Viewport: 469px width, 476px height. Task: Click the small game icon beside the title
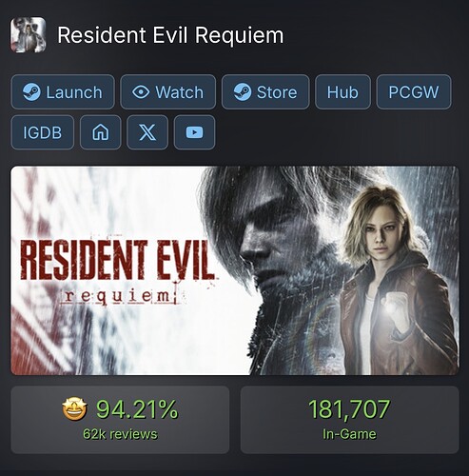pos(29,35)
